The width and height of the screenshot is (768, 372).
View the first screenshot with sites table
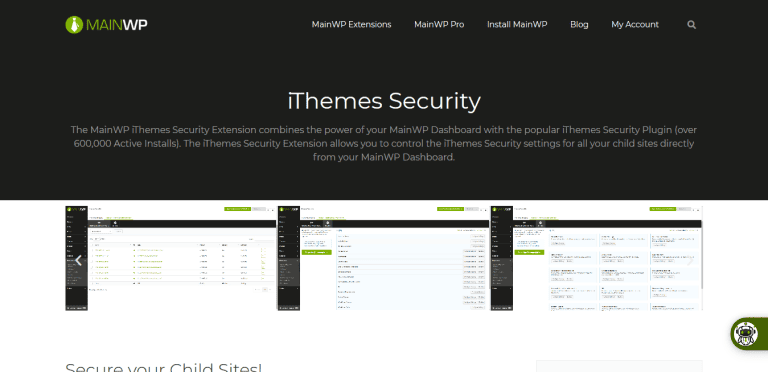coord(171,258)
